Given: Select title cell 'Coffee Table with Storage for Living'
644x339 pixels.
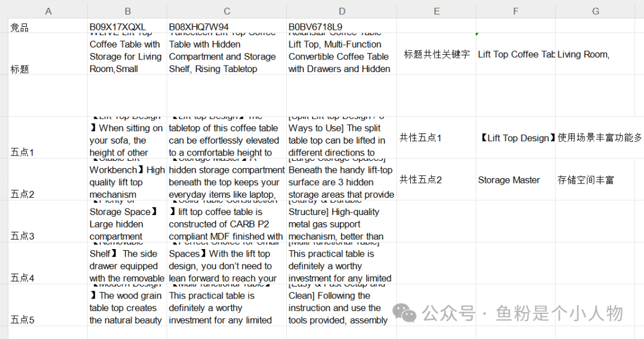Looking at the screenshot, I should [x=128, y=54].
